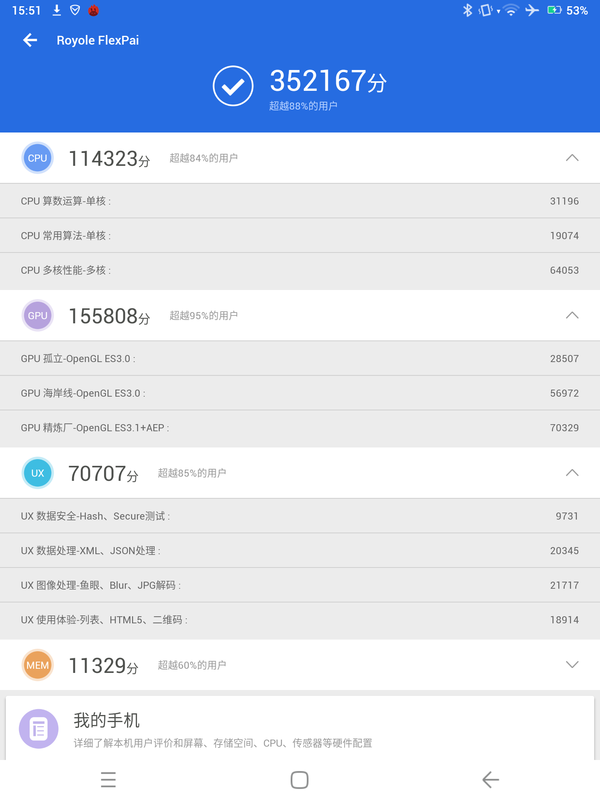Tap the total score 352167分
Viewport: 600px width, 800px height.
point(328,81)
